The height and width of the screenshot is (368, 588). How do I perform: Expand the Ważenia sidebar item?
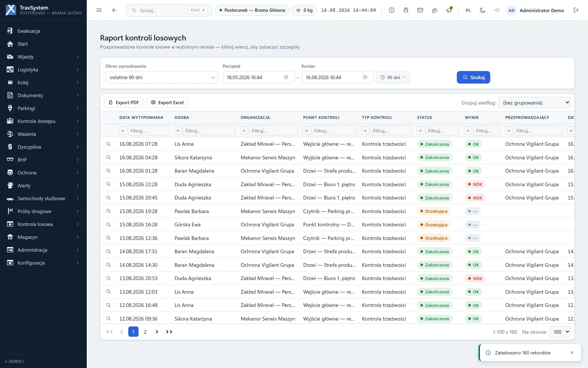coord(43,134)
